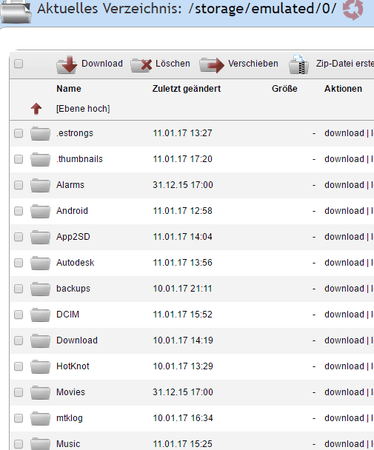The image size is (374, 450).
Task: Toggle the select-all checkbox in toolbar
Action: 19,63
